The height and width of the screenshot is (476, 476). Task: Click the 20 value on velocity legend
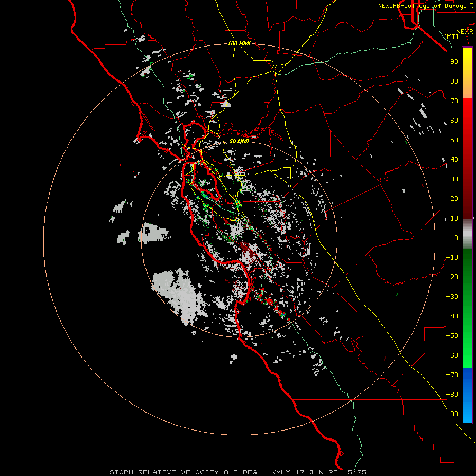coord(454,198)
